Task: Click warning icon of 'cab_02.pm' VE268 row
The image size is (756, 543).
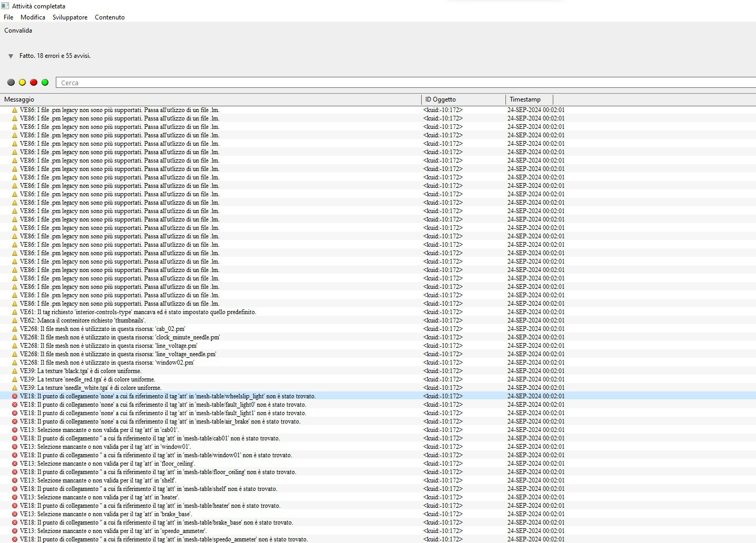Action: point(15,329)
